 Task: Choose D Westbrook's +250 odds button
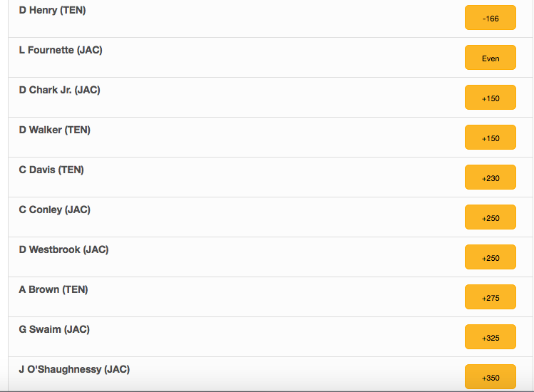click(x=491, y=257)
